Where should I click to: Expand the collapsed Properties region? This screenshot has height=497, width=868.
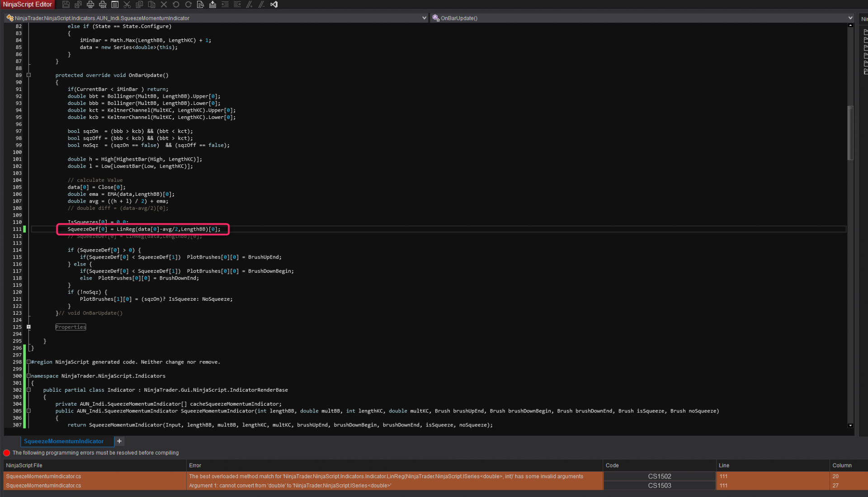[28, 327]
